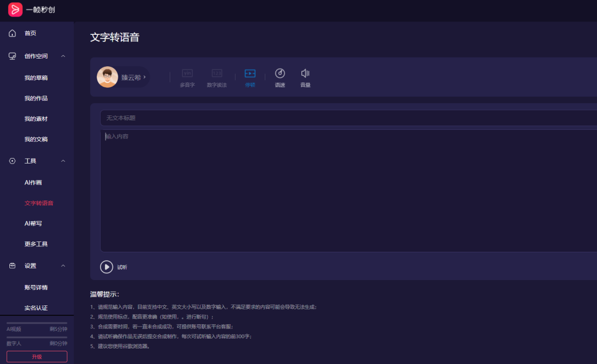Open the 语速 speech rate control
This screenshot has height=364, width=597.
pos(280,77)
